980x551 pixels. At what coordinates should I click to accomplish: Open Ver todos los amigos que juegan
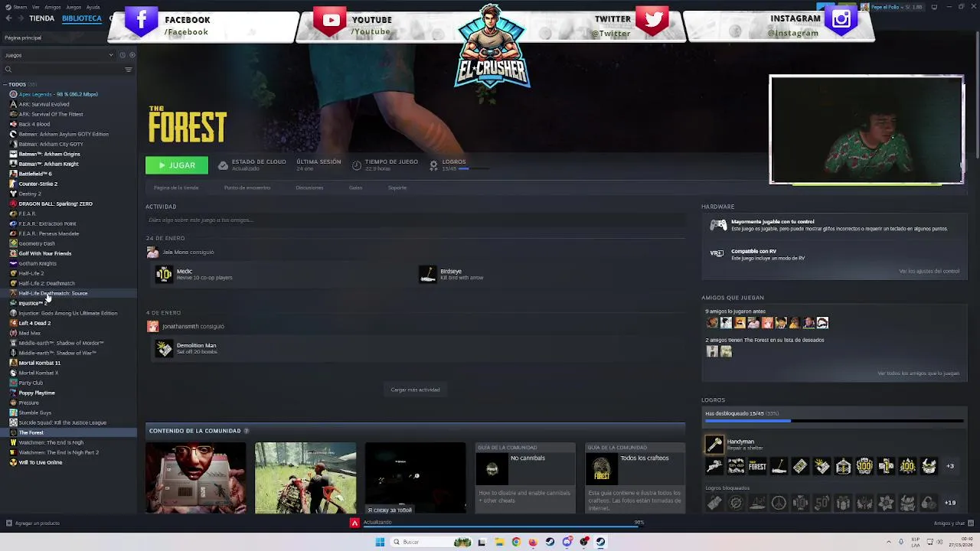(x=918, y=373)
